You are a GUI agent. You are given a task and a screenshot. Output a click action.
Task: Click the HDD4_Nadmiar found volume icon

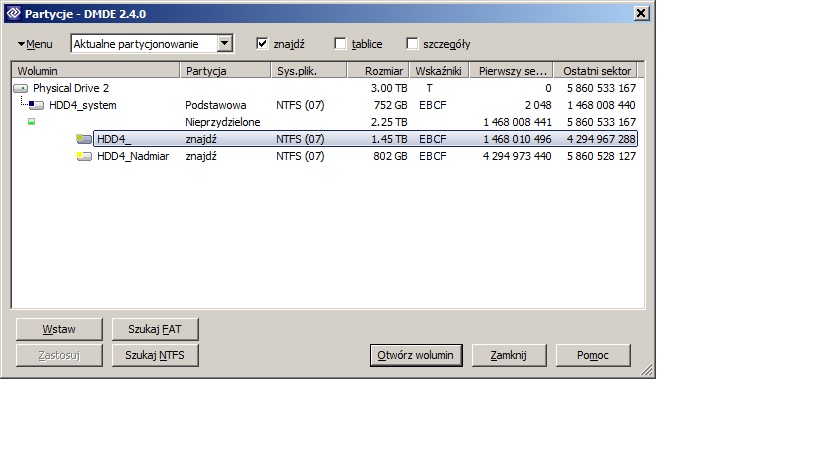tap(84, 156)
